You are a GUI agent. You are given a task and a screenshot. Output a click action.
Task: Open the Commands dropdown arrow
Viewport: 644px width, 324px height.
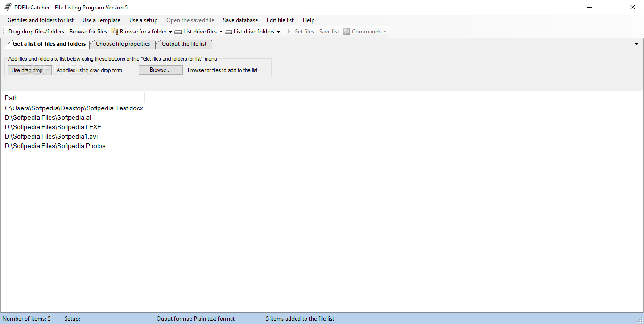tap(385, 32)
